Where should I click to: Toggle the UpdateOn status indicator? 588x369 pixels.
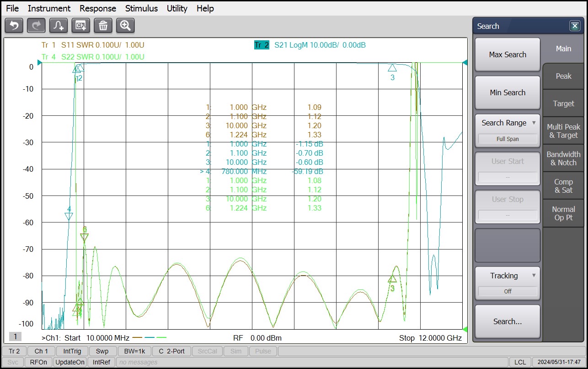coord(70,362)
